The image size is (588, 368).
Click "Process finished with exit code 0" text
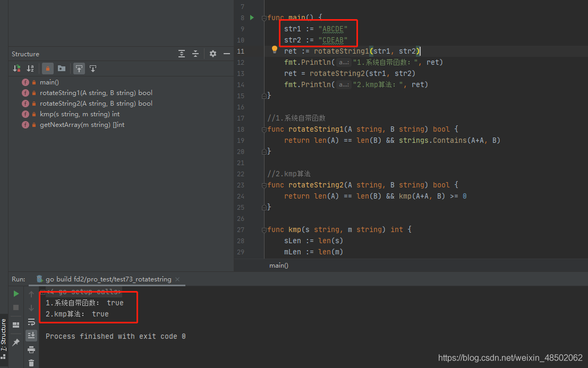click(115, 337)
